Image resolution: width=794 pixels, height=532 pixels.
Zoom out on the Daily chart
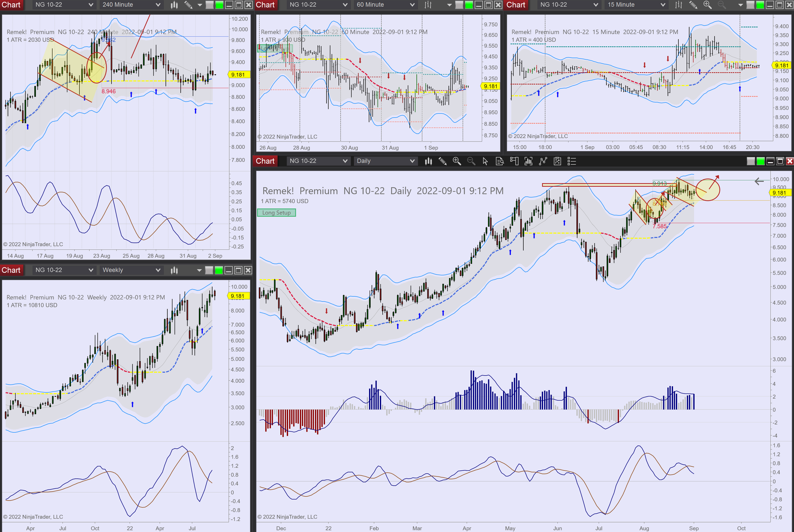point(471,161)
